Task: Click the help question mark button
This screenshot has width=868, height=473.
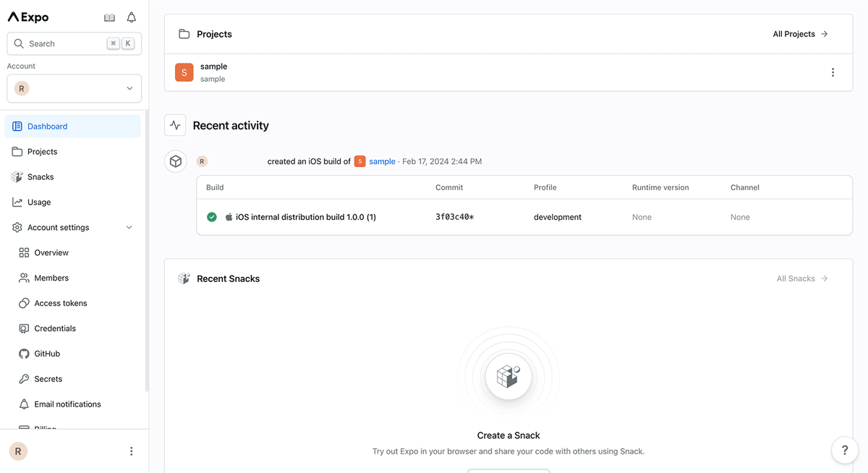Action: pos(844,450)
